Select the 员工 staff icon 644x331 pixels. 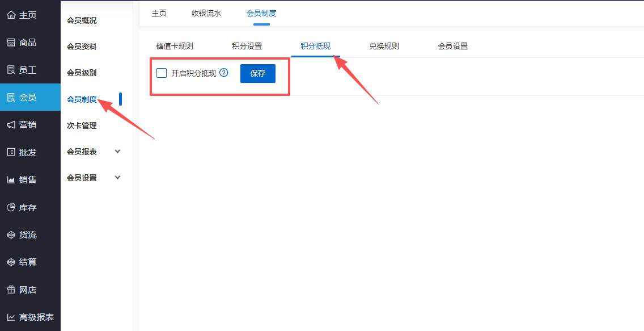coord(11,70)
